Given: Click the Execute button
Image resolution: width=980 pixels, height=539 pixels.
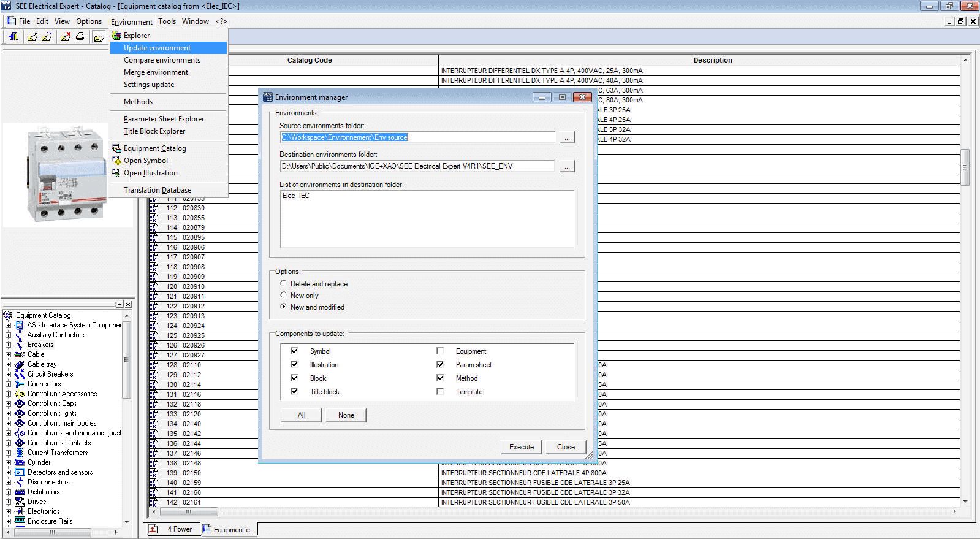Looking at the screenshot, I should coord(522,447).
